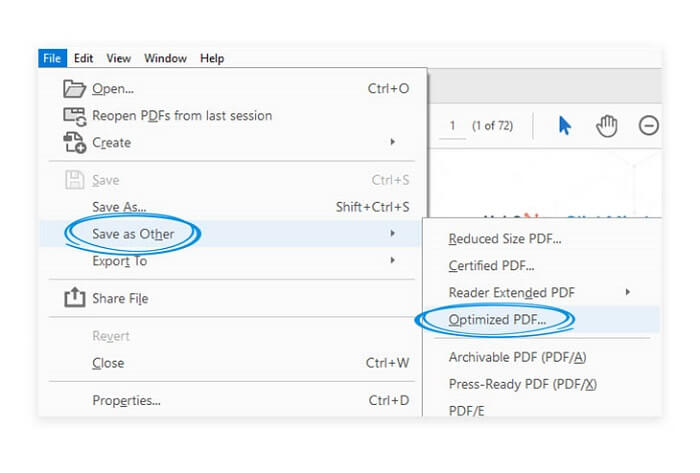Select the arrow Selection tool

(564, 126)
